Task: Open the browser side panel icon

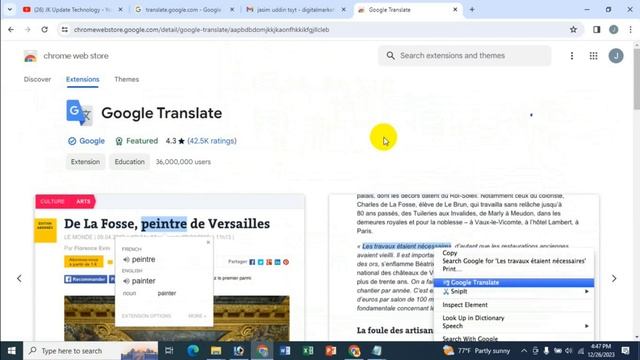Action: click(597, 29)
